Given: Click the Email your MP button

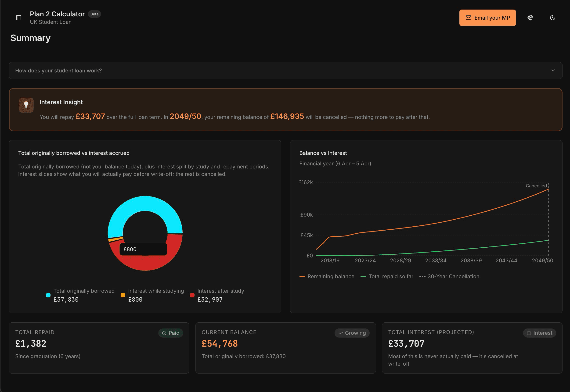Looking at the screenshot, I should [x=487, y=18].
